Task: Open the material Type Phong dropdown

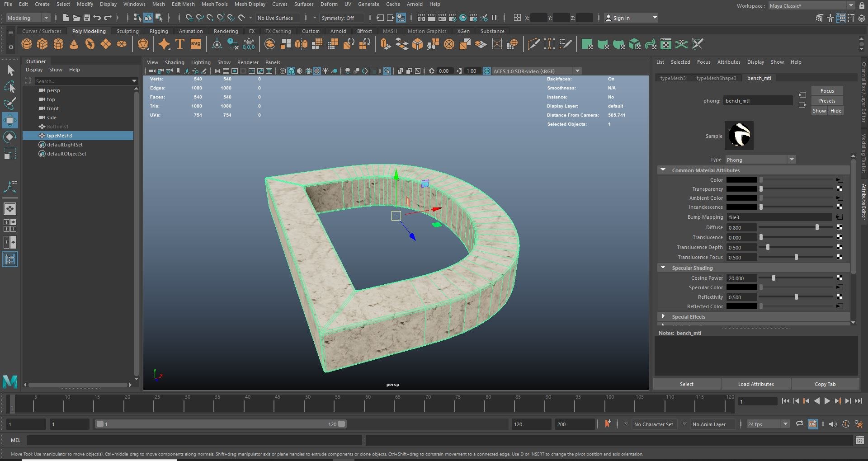Action: pos(760,160)
